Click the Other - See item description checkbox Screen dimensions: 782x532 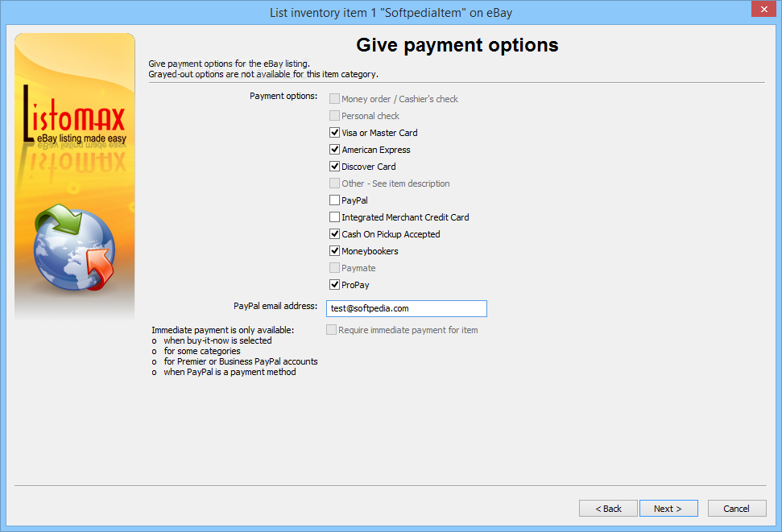[335, 184]
